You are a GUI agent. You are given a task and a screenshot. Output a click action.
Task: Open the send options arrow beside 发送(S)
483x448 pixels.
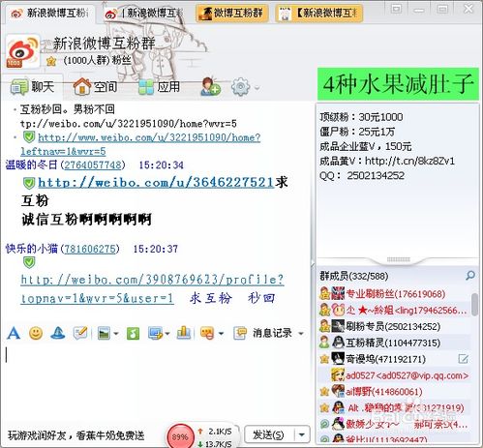coord(302,434)
